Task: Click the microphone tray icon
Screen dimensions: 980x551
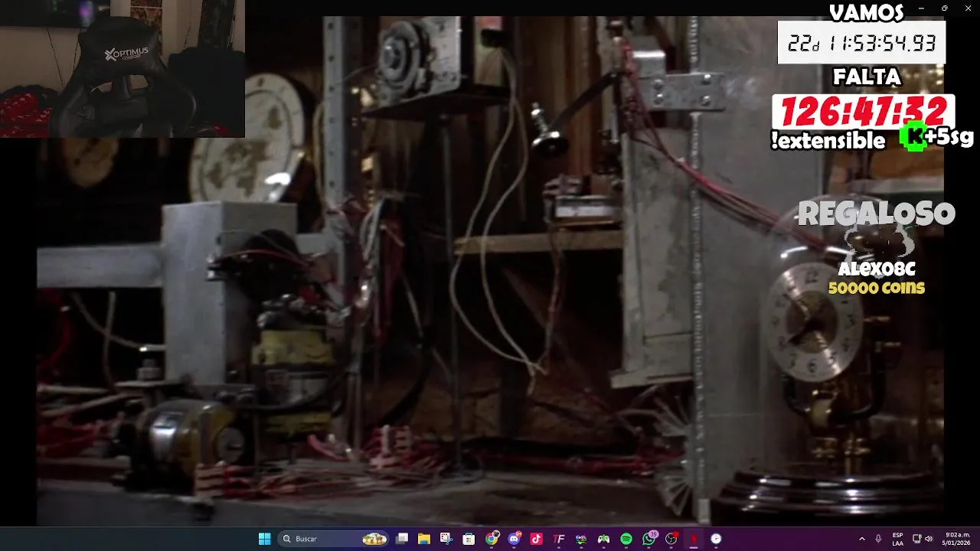Action: tap(878, 539)
